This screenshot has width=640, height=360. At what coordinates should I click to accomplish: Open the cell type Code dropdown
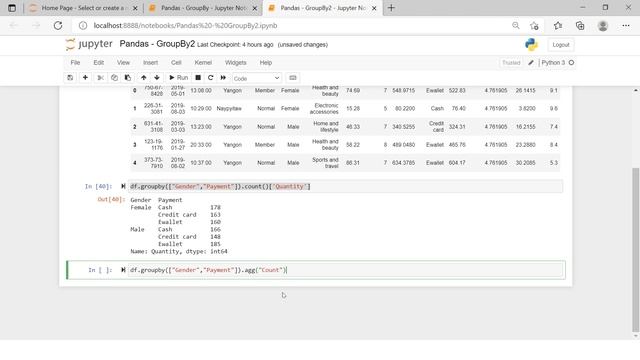click(x=257, y=78)
